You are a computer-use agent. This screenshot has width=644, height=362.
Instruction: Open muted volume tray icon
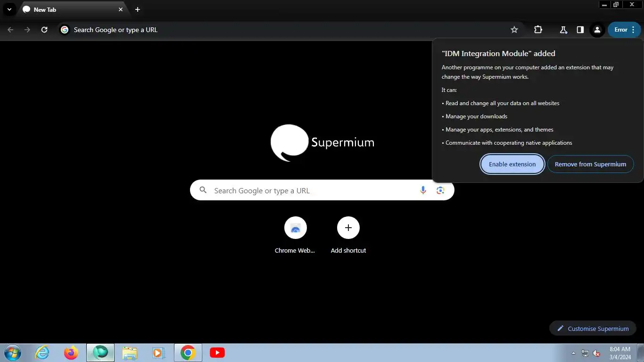tap(596, 353)
